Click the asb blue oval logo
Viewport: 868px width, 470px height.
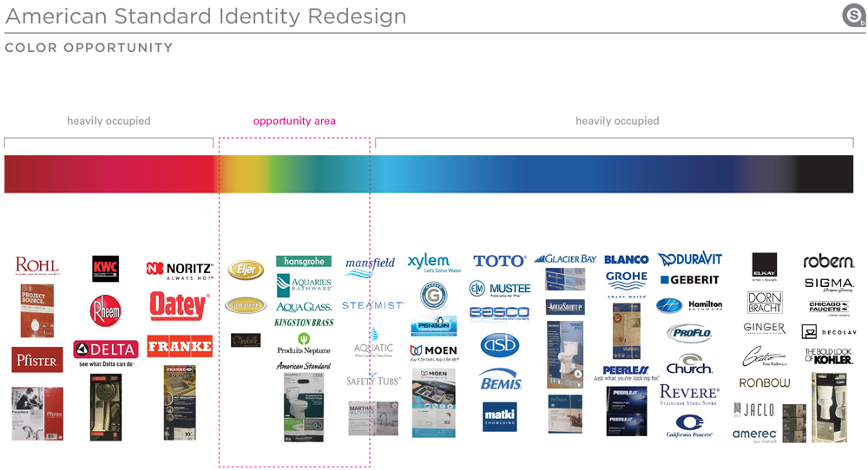[x=500, y=345]
